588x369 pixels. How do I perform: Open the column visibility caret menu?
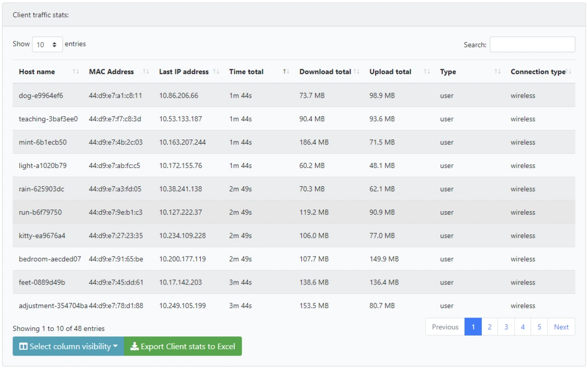[114, 347]
